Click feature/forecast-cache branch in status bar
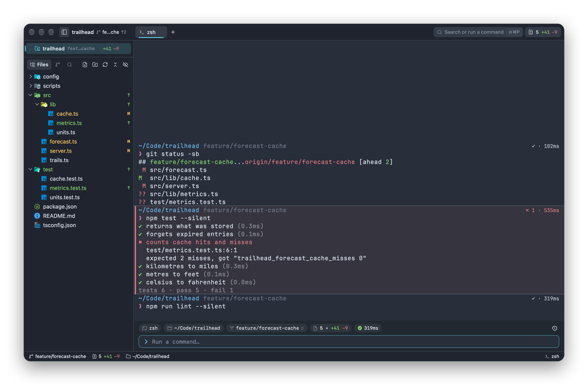588x385 pixels. pos(58,356)
